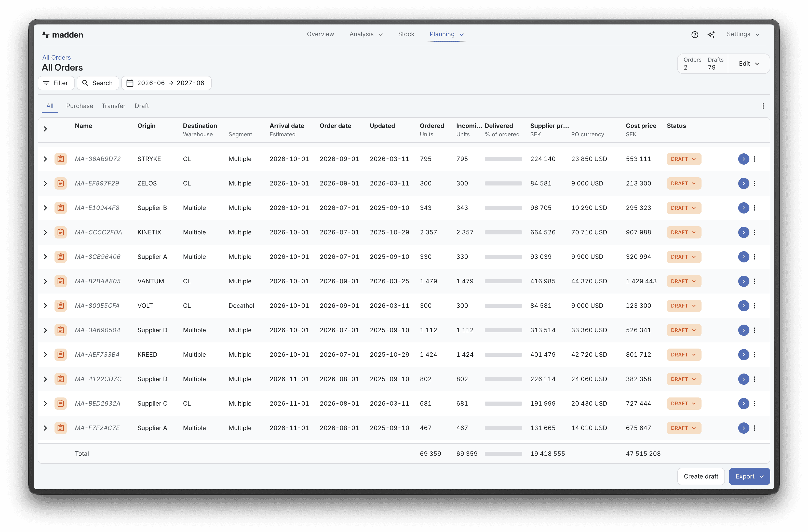
Task: Select the All tab
Action: click(50, 106)
